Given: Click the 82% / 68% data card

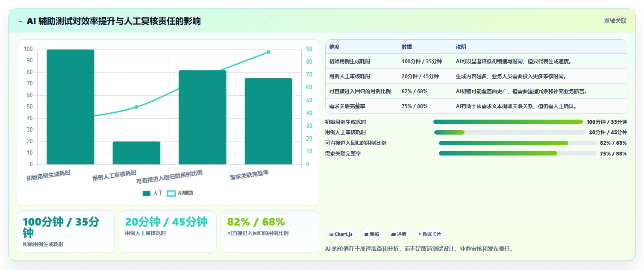Looking at the screenshot, I should click(270, 232).
